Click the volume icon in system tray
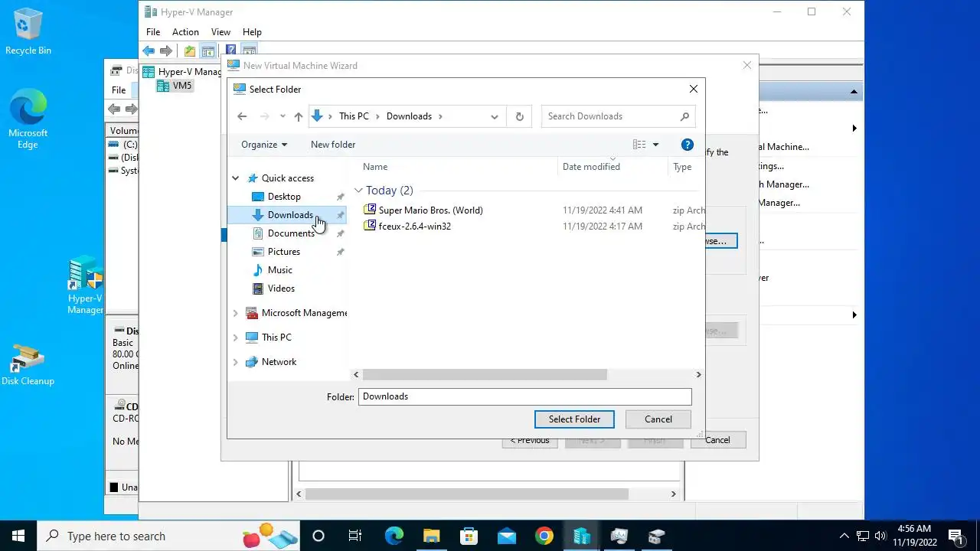This screenshot has height=551, width=980. 880,536
